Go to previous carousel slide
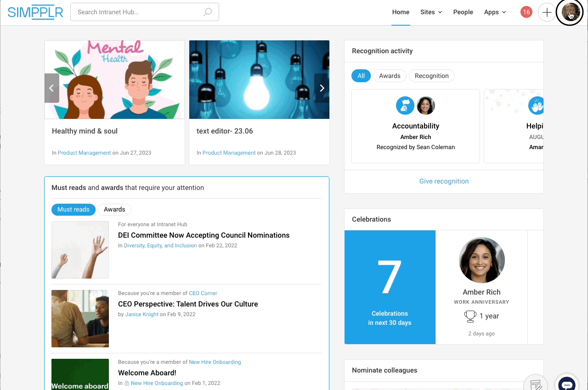Viewport: 588px width, 390px height. pos(52,88)
